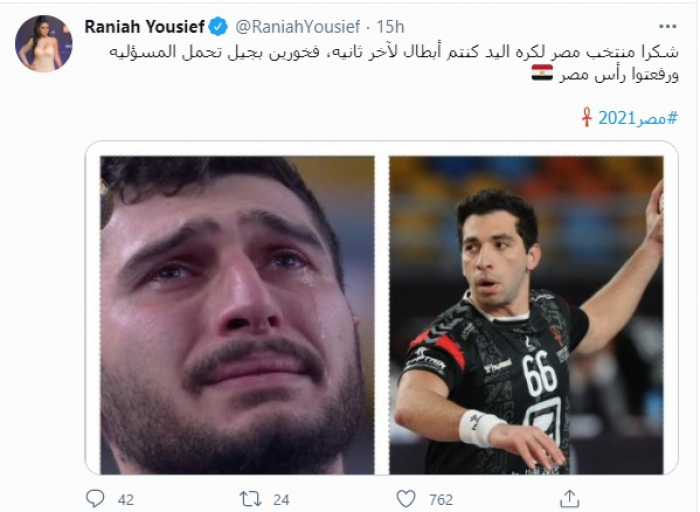Image resolution: width=700 pixels, height=512 pixels.
Task: Click the 762 likes count
Action: (441, 500)
